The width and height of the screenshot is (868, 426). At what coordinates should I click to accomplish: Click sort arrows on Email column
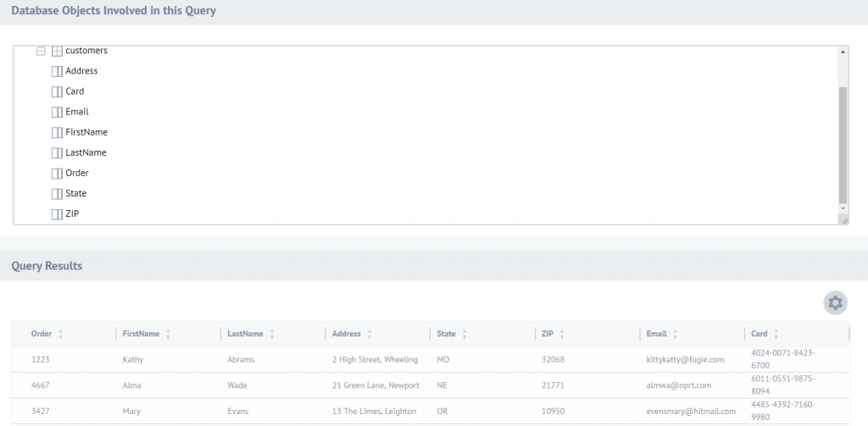pyautogui.click(x=676, y=335)
